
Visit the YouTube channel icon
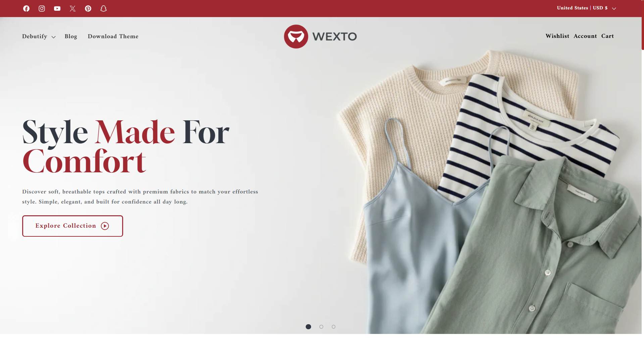tap(57, 8)
